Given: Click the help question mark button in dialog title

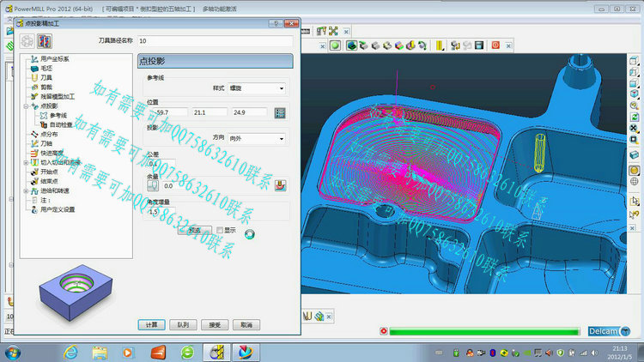Looking at the screenshot, I should point(276,23).
